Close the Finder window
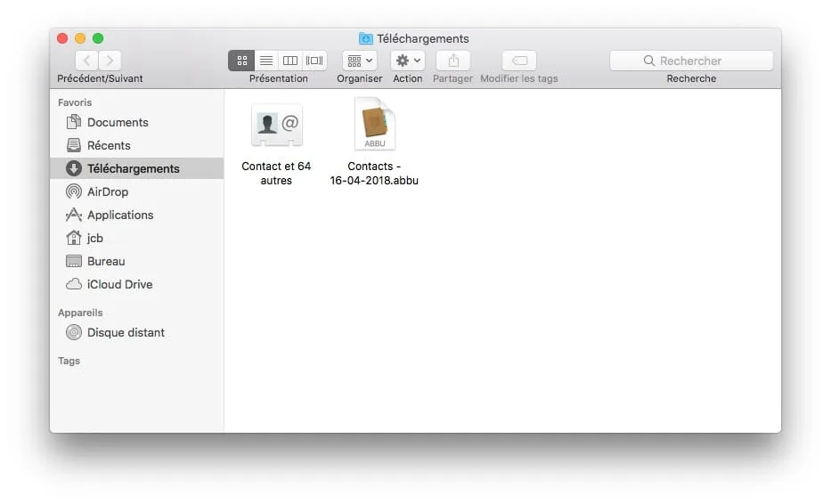 coord(62,38)
